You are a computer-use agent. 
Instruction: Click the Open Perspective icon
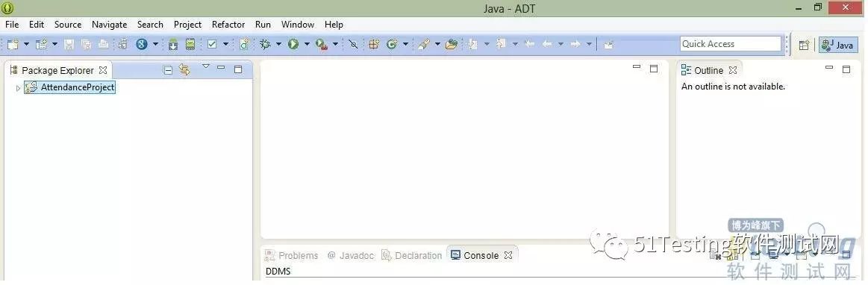pos(804,45)
